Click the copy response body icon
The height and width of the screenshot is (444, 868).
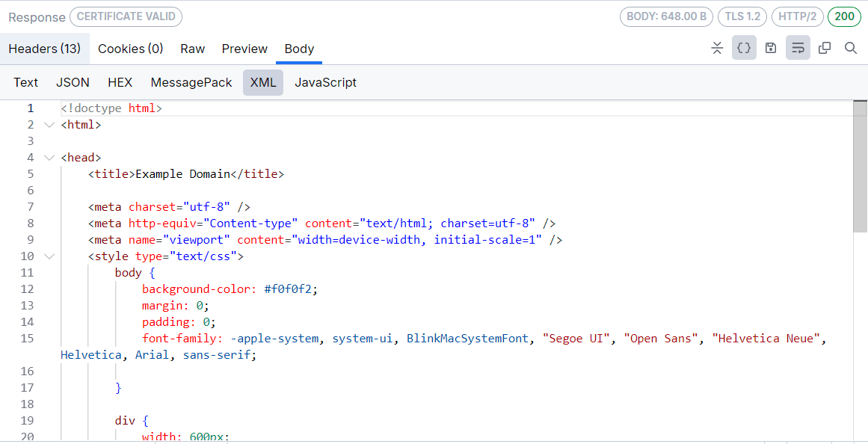[x=825, y=47]
